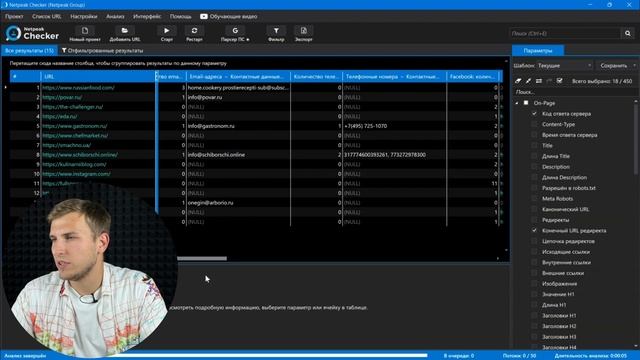Click the filter funnel on Отфильтрованные результаты tab

click(x=64, y=51)
